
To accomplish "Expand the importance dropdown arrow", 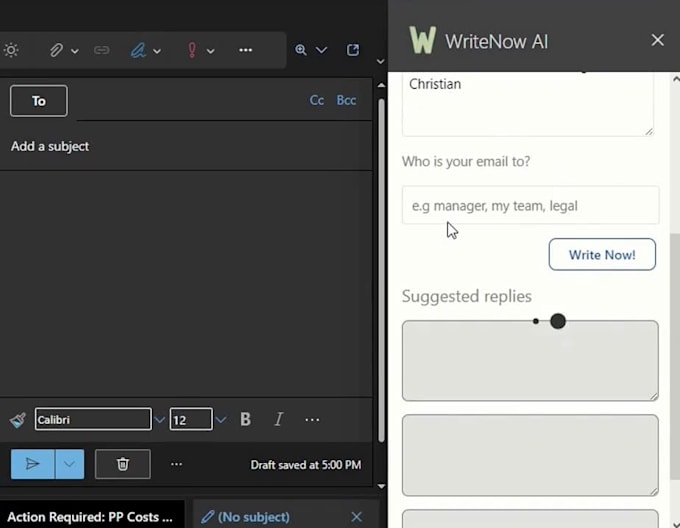I will [x=210, y=51].
